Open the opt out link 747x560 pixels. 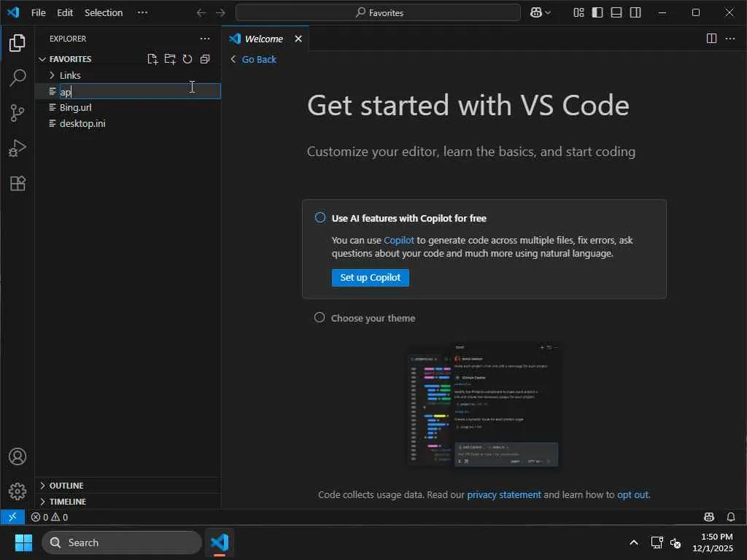632,495
